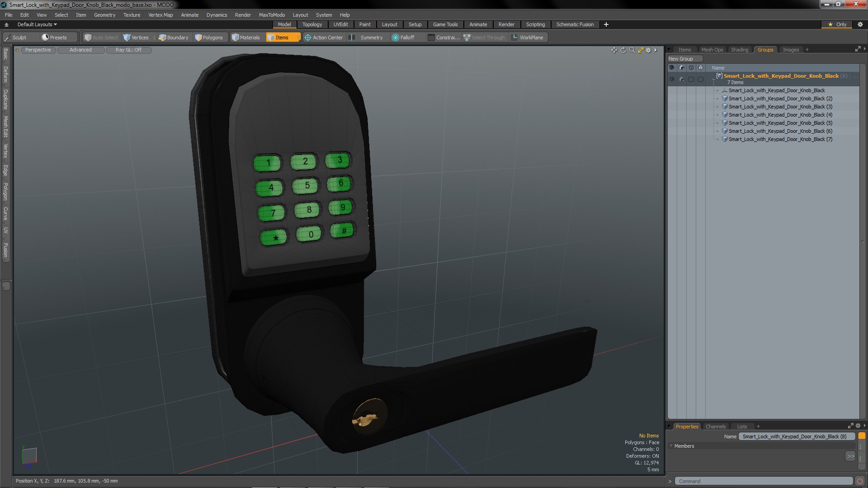
Task: Toggle render camera icon for Smart_Lock group
Action: click(x=681, y=79)
